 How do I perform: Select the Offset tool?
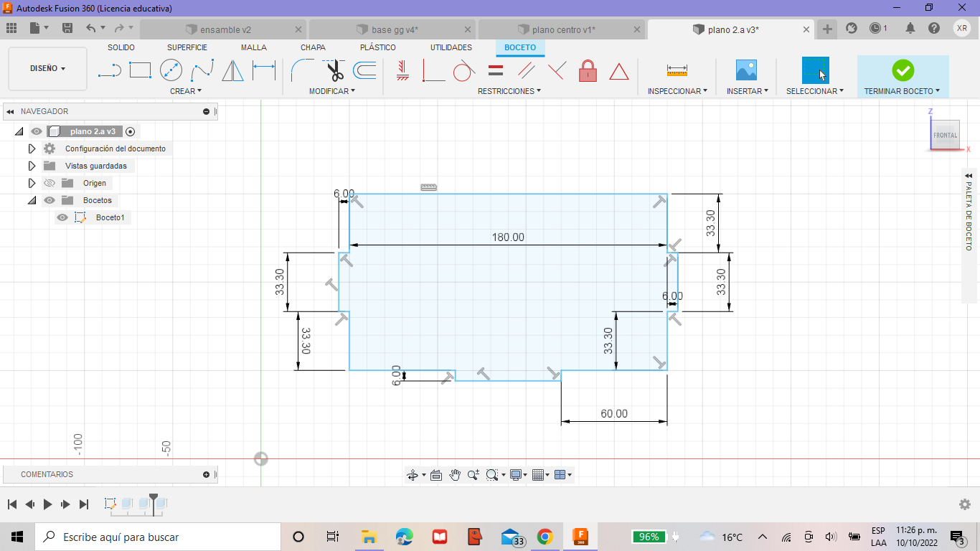point(364,71)
